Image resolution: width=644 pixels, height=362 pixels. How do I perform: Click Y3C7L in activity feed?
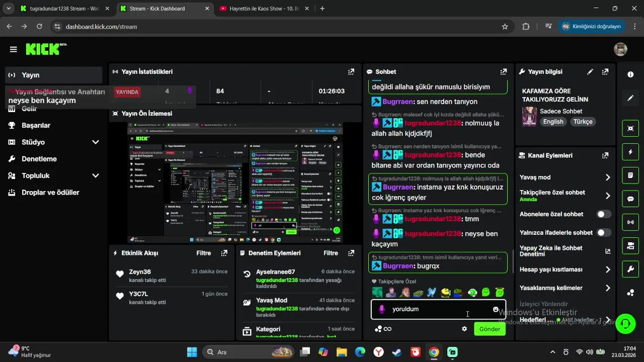(x=138, y=294)
